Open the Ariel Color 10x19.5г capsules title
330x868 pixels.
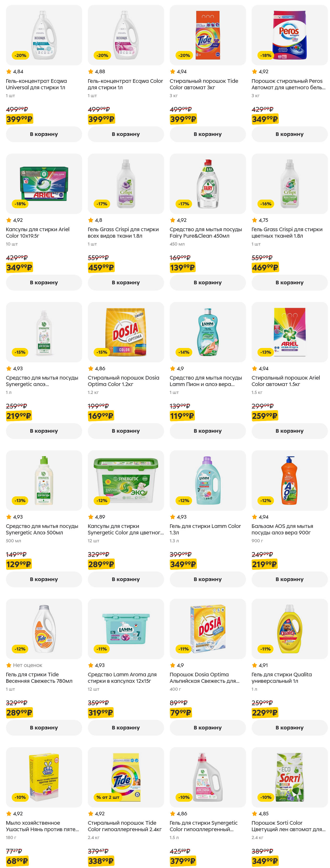(37, 233)
